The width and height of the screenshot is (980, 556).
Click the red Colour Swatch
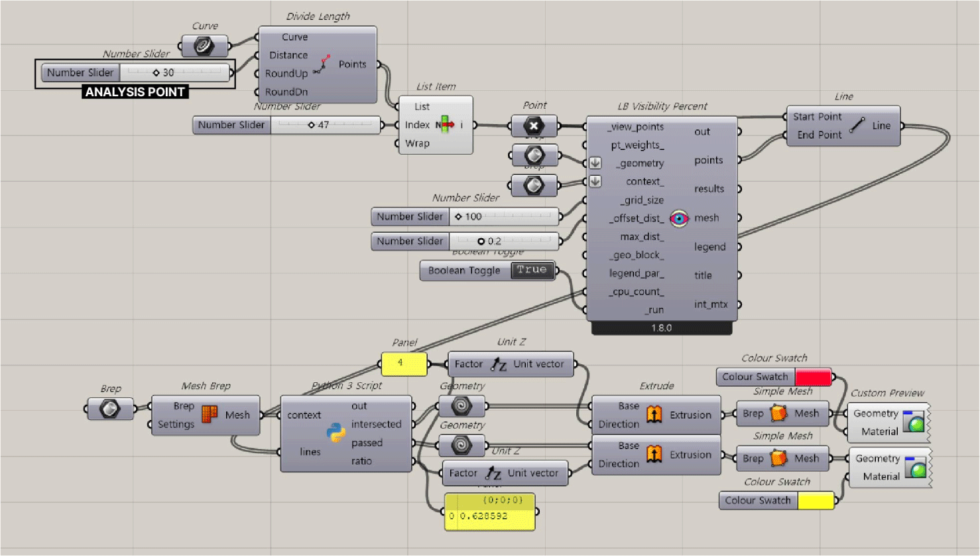click(813, 377)
